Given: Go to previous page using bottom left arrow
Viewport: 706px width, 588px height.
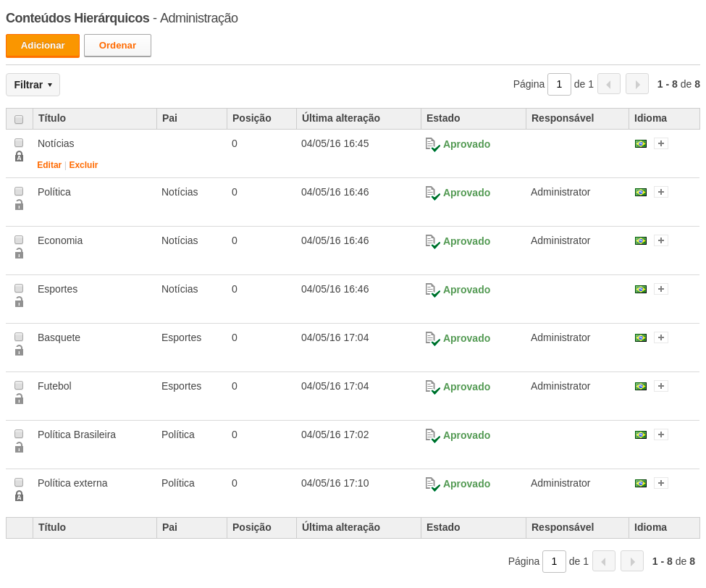Looking at the screenshot, I should 604,561.
